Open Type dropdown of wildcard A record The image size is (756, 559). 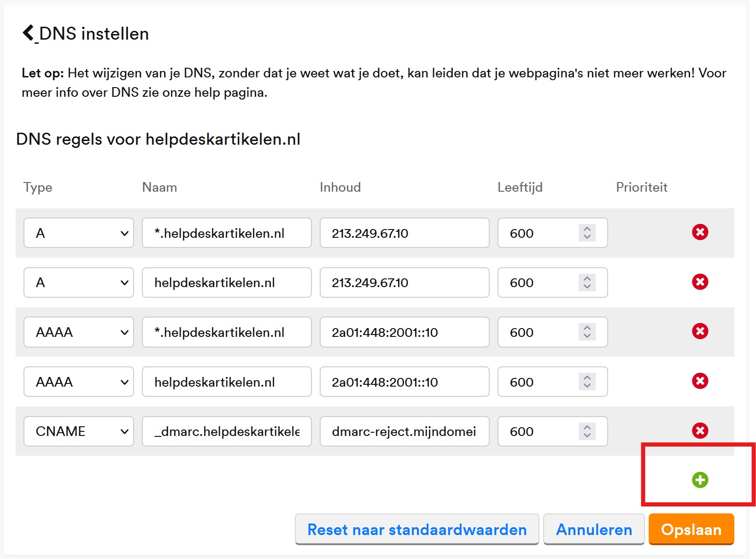[x=79, y=233]
